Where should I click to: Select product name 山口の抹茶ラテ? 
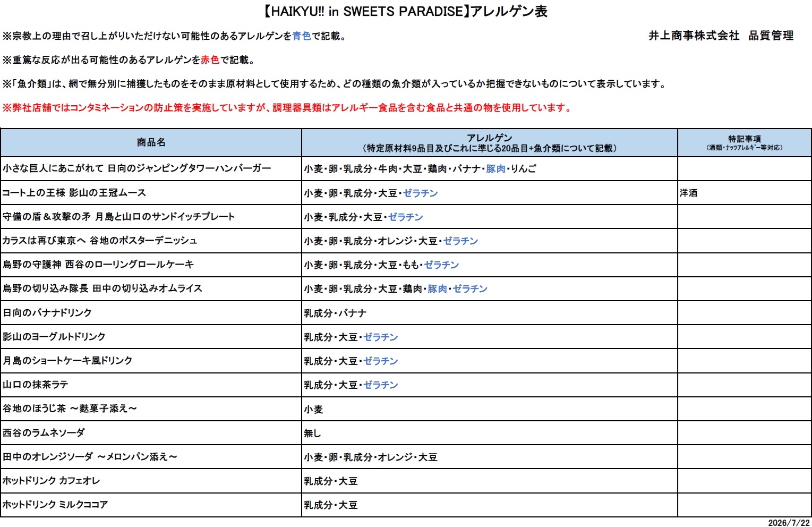click(x=36, y=384)
